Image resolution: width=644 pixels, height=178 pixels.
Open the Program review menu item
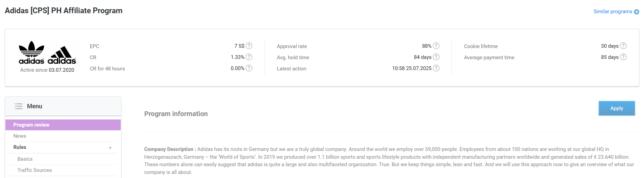tap(63, 125)
